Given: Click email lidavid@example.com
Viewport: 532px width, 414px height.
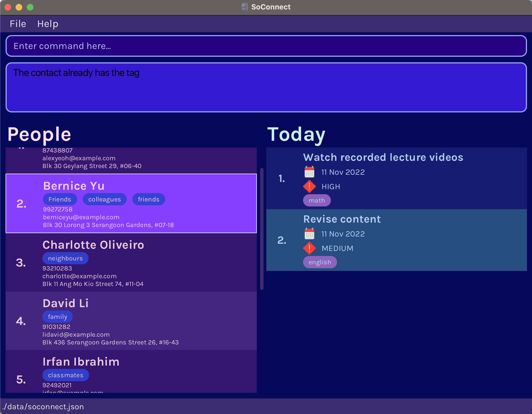Looking at the screenshot, I should [76, 334].
